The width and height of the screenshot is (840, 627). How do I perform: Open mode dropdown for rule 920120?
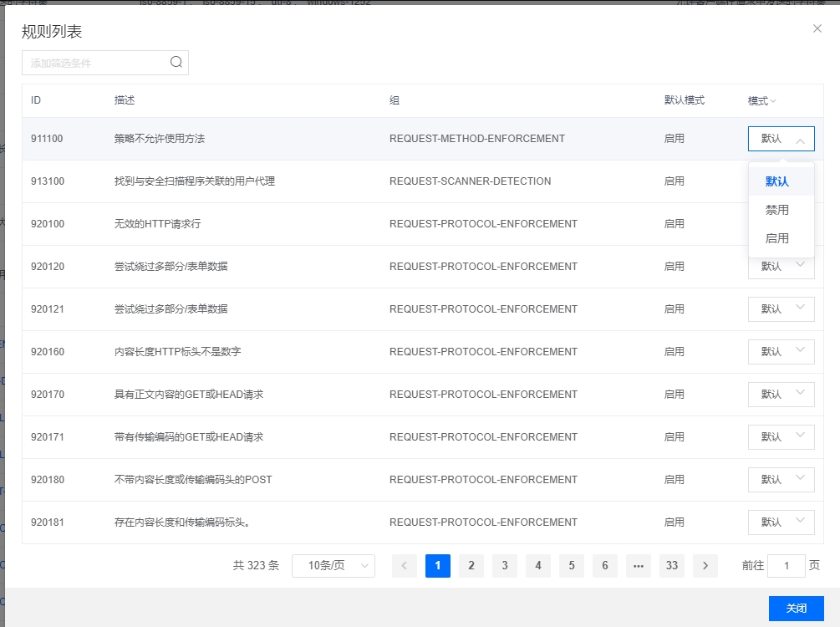point(781,266)
